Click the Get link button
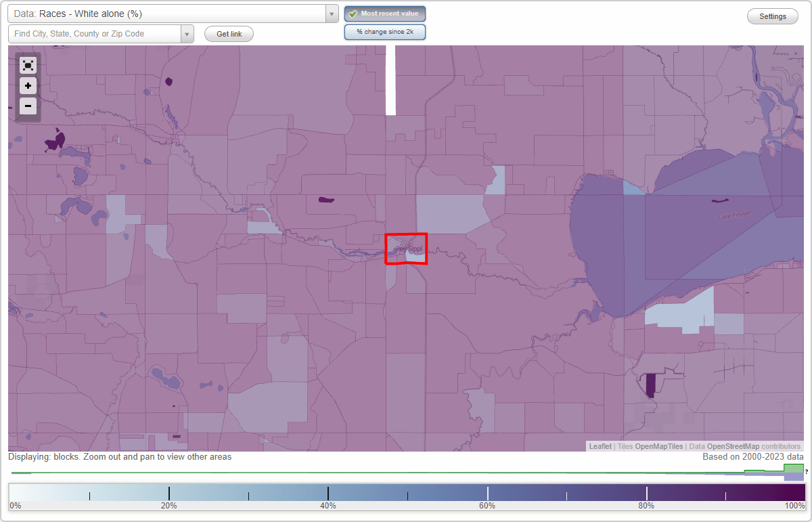This screenshot has height=522, width=812. 228,34
